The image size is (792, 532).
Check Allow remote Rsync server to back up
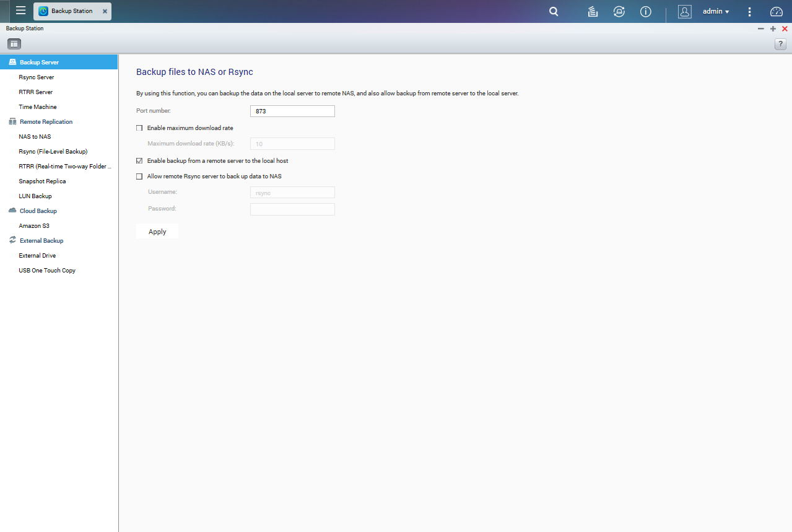(x=139, y=177)
